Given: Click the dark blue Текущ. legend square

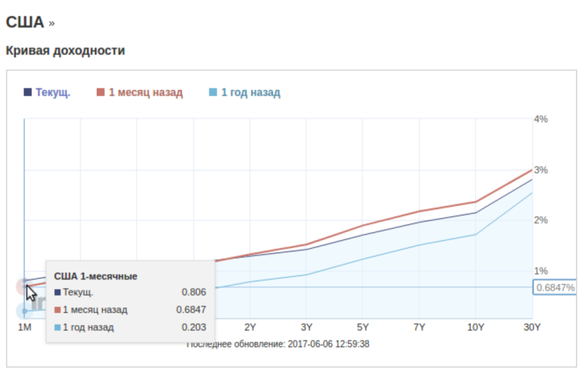Looking at the screenshot, I should 28,93.
